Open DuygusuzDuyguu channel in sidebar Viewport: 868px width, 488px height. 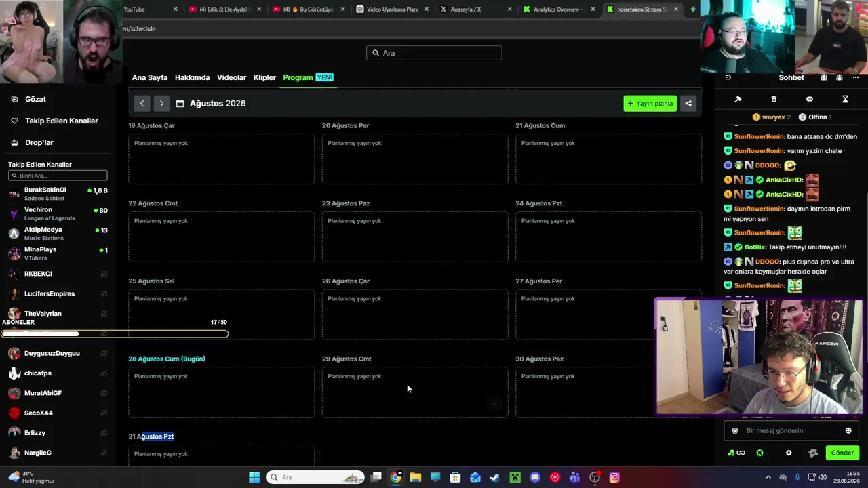click(x=58, y=353)
